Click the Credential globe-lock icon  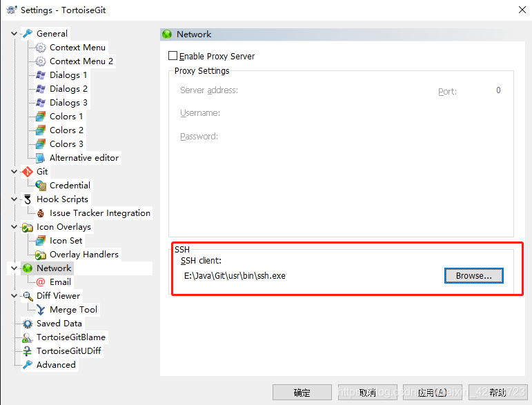(41, 186)
